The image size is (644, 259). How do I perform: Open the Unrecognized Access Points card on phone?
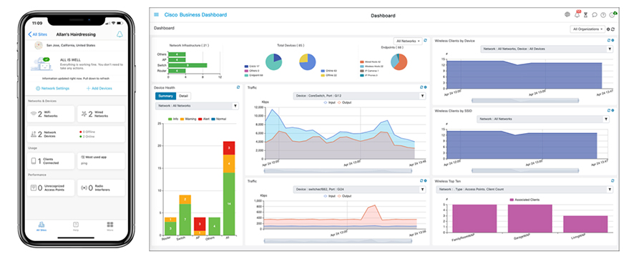51,187
